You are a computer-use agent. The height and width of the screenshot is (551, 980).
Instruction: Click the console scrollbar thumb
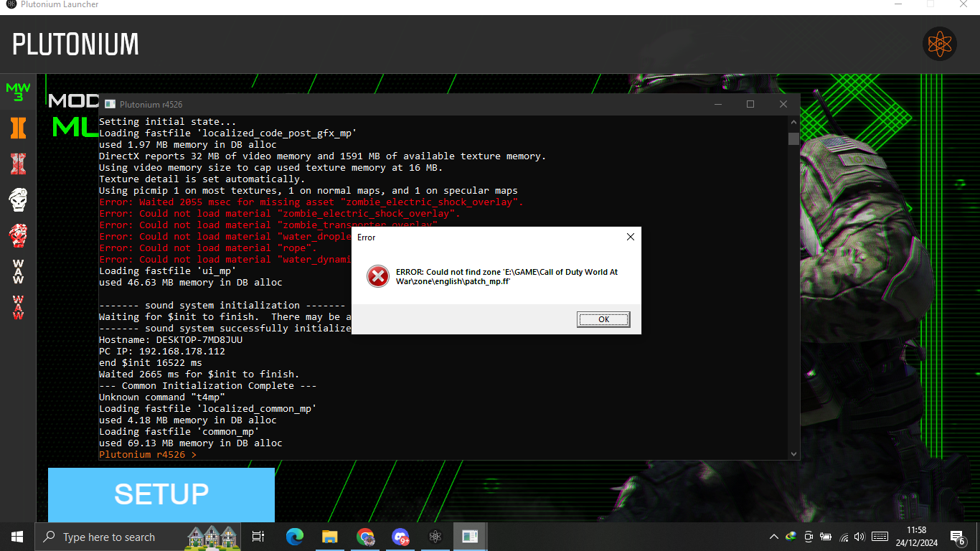click(793, 138)
